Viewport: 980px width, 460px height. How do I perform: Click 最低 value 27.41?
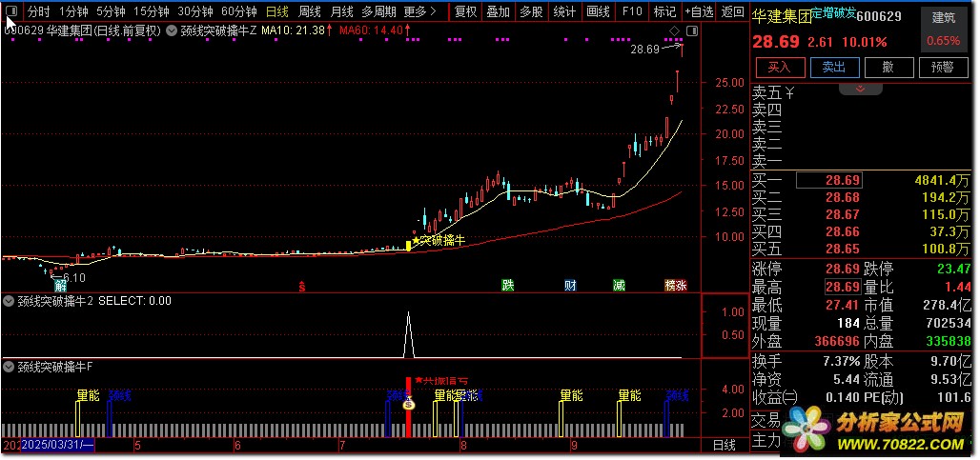pos(843,305)
